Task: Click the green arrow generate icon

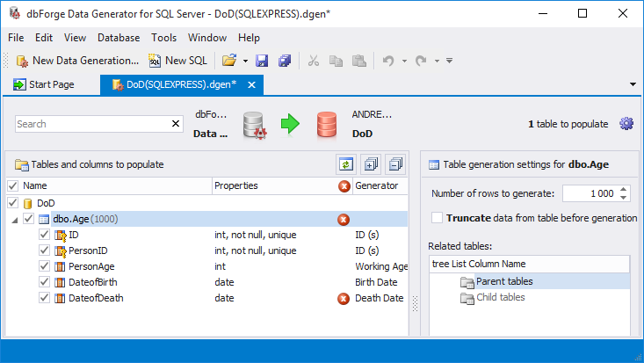Action: tap(290, 124)
